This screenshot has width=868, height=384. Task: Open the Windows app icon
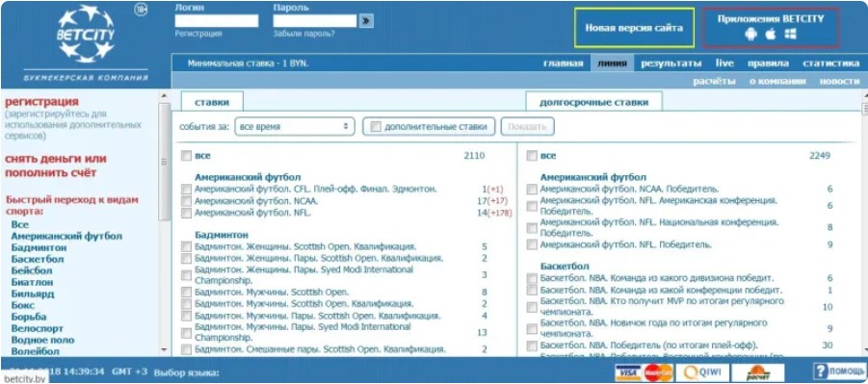click(791, 35)
